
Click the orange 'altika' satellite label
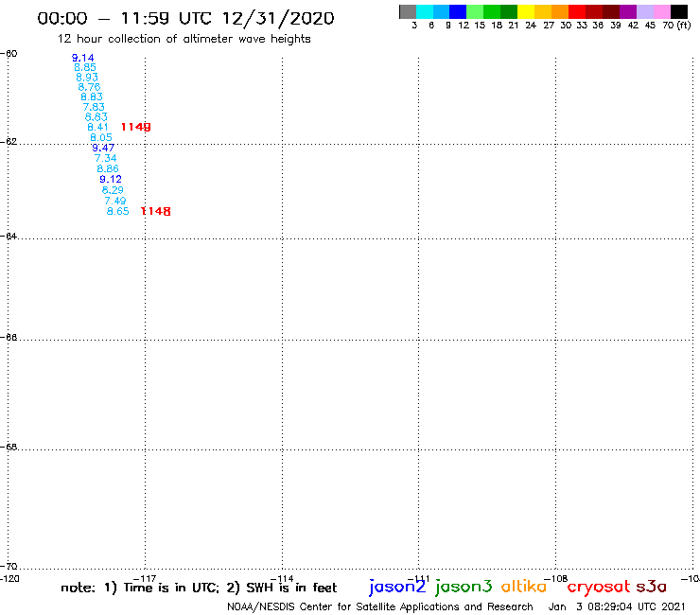524,586
